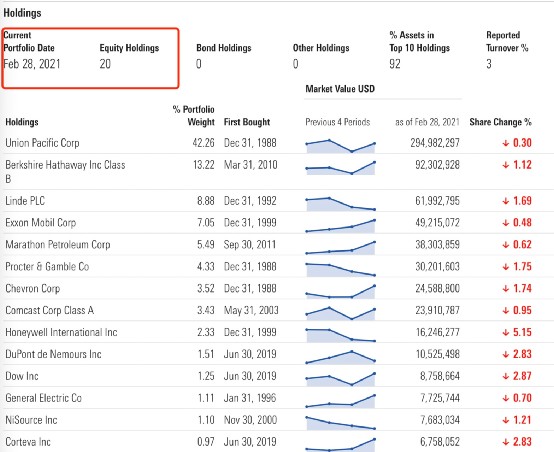Click the Bond Holdings label
The height and width of the screenshot is (452, 554).
224,48
